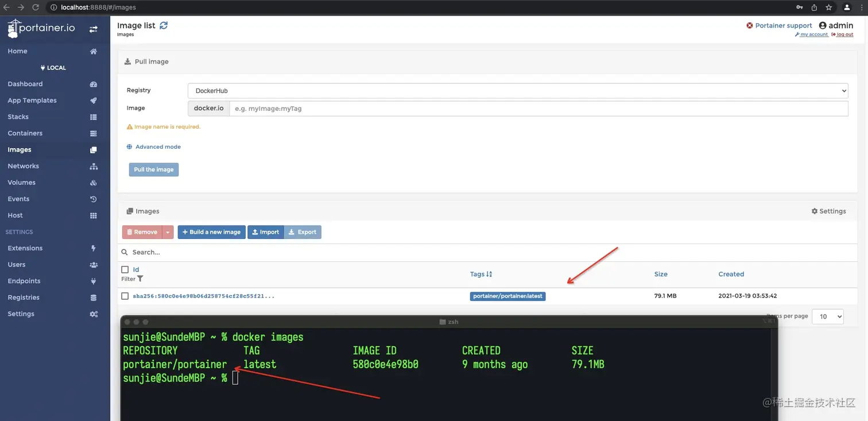The height and width of the screenshot is (421, 868).
Task: Bookmark page with star icon
Action: coord(829,7)
